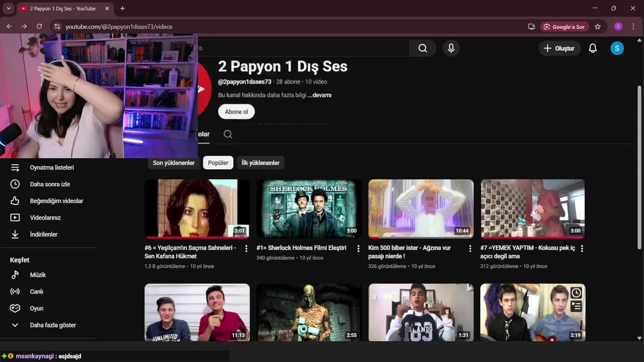Click the install/cast icon in address bar
This screenshot has height=362, width=644.
pos(531,27)
